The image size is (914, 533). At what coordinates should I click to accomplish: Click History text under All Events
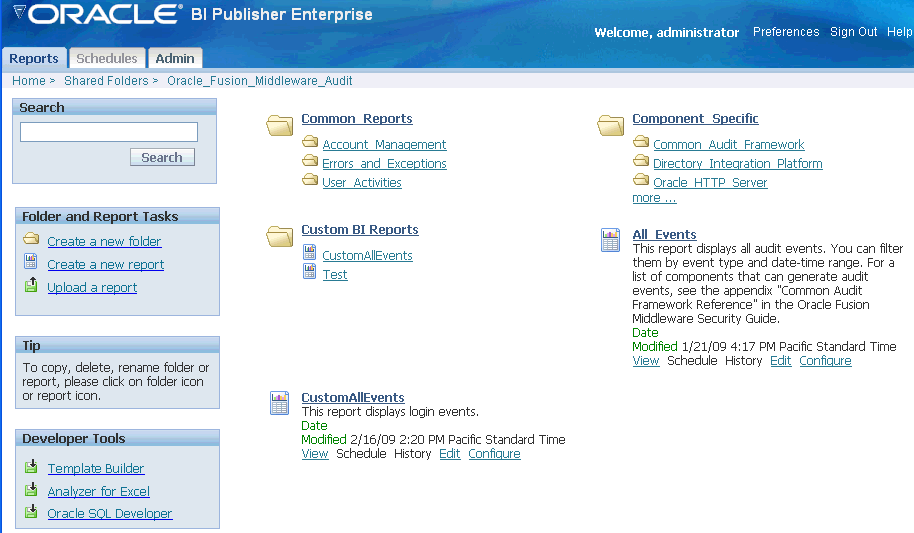[743, 361]
